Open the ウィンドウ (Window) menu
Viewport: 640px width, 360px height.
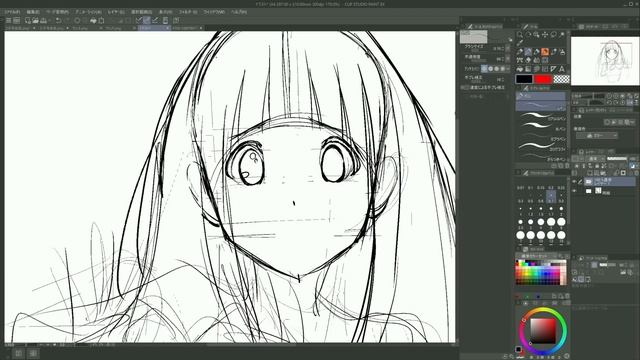click(214, 12)
